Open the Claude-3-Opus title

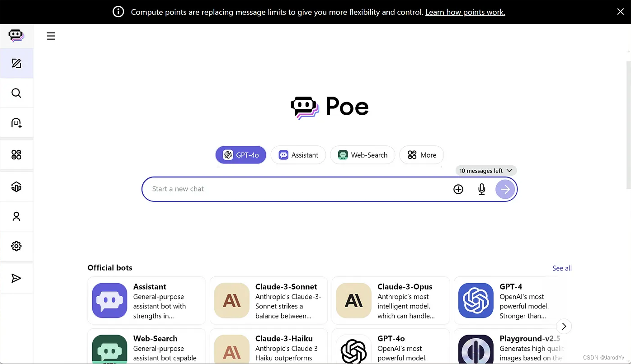click(x=405, y=287)
